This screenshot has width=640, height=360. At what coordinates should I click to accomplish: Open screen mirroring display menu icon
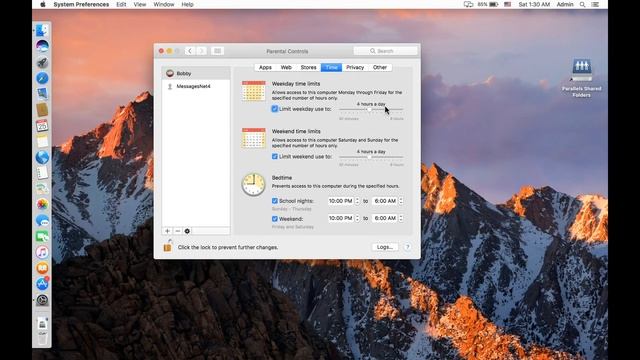(468, 4)
